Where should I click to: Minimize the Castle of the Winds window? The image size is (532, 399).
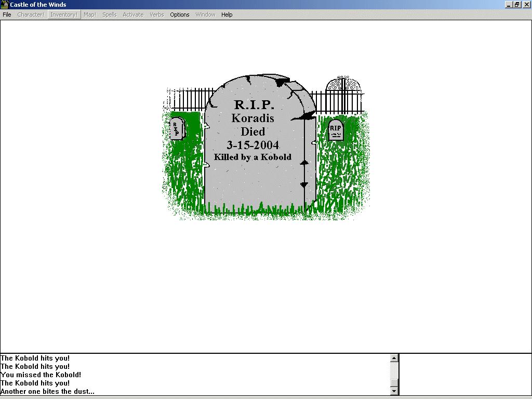(509, 4)
